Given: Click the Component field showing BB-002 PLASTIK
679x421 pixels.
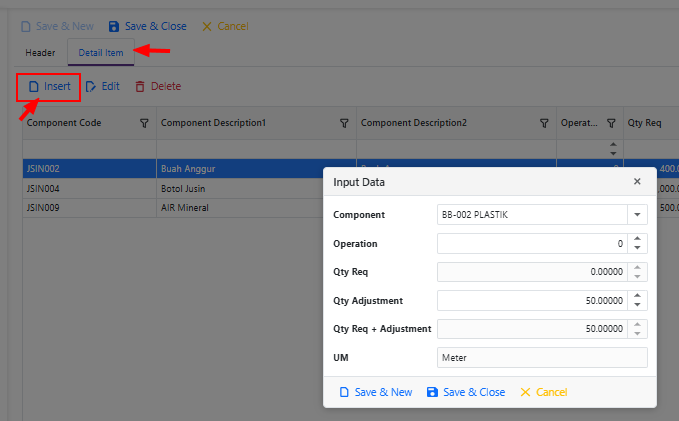Looking at the screenshot, I should (532, 215).
